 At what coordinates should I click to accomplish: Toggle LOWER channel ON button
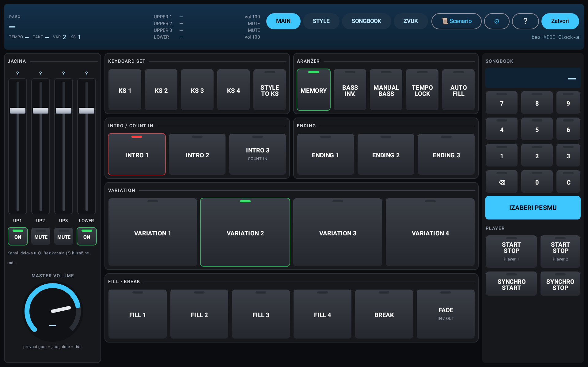coord(87,236)
